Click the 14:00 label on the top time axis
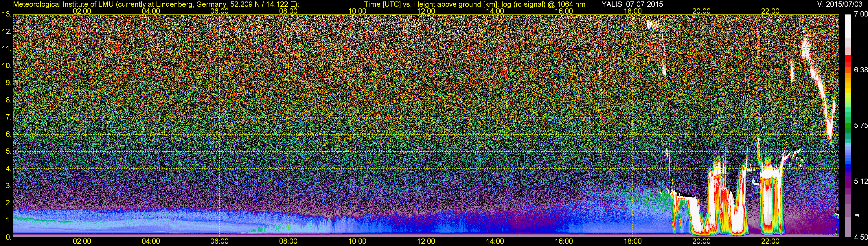This screenshot has height=246, width=868. 495,11
